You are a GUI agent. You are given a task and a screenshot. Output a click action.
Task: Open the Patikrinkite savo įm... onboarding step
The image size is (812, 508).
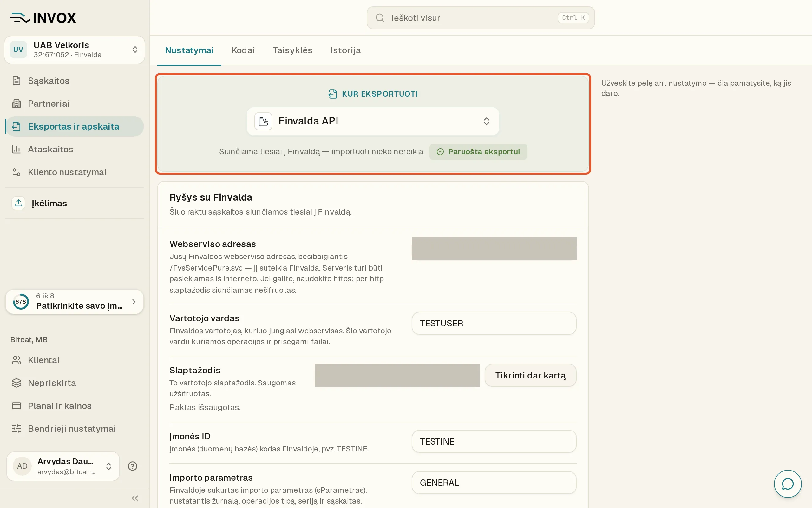(75, 302)
